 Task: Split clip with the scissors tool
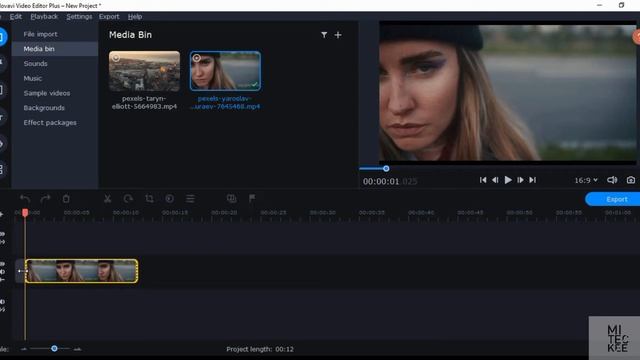[107, 199]
